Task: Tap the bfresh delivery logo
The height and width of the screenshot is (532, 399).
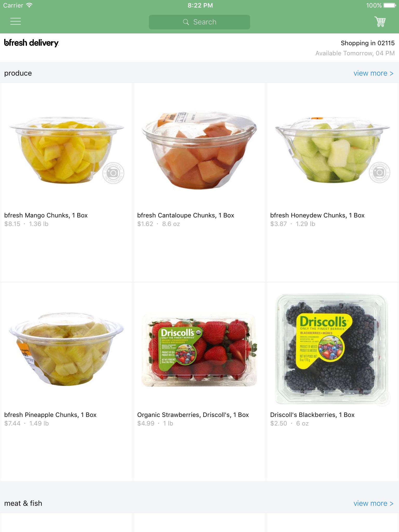Action: pyautogui.click(x=31, y=43)
